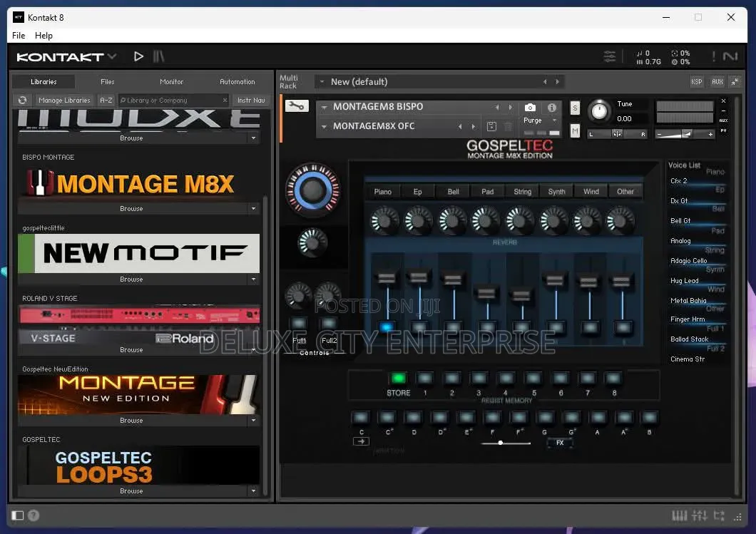Expand the New (default) multi dropdown
756x534 pixels.
tap(322, 82)
